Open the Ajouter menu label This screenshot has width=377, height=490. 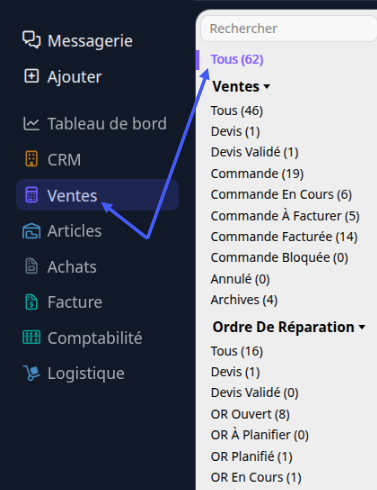[74, 77]
